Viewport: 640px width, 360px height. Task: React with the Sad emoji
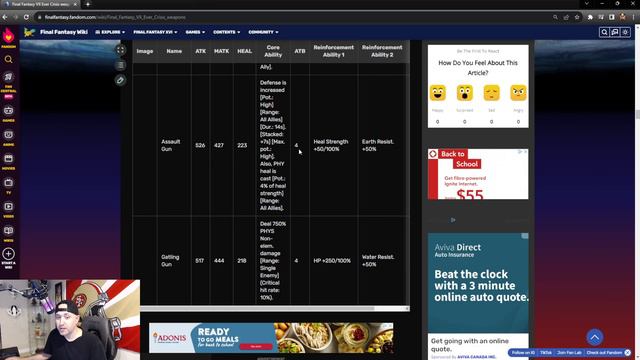491,93
